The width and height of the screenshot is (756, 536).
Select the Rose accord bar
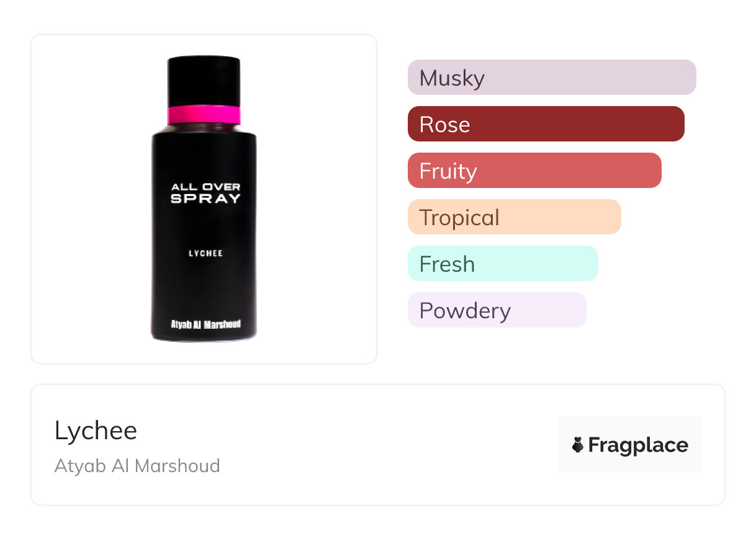tap(546, 124)
